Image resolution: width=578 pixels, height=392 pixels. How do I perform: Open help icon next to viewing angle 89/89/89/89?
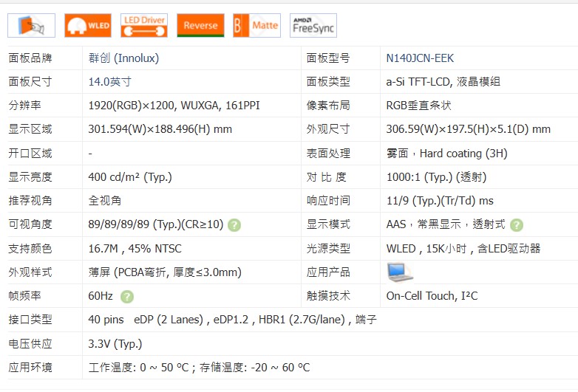click(234, 225)
